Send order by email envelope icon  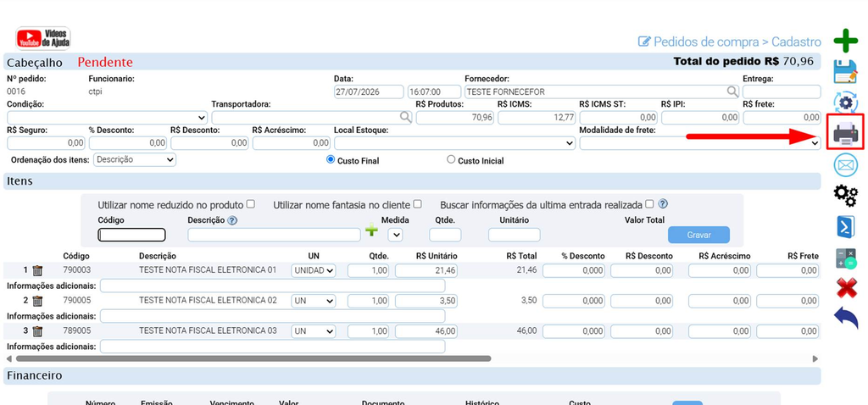click(845, 165)
